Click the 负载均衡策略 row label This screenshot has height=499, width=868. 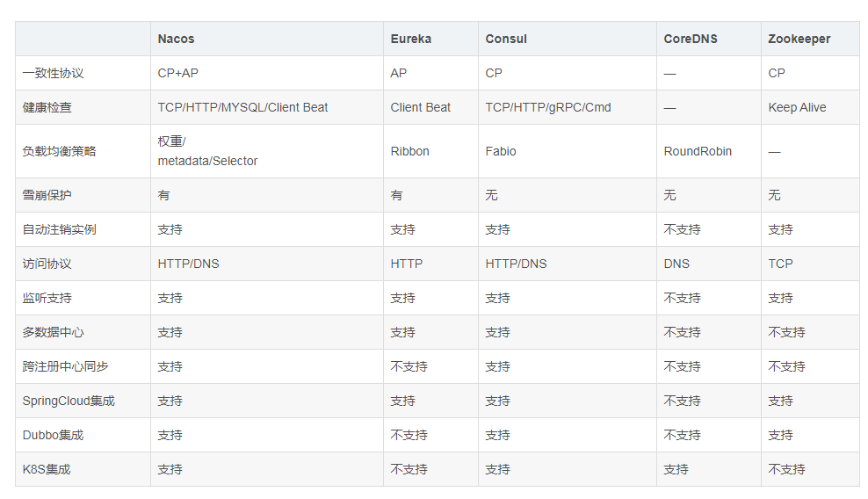coord(60,151)
